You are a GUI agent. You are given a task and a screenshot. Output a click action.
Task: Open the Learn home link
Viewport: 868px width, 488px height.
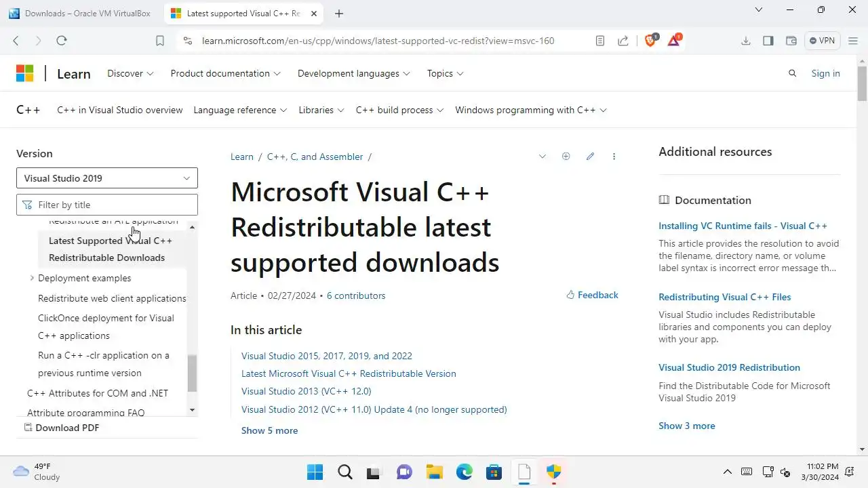74,74
